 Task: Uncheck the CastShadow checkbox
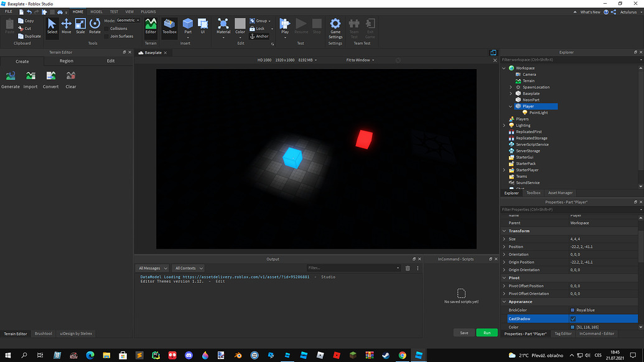[x=573, y=319]
